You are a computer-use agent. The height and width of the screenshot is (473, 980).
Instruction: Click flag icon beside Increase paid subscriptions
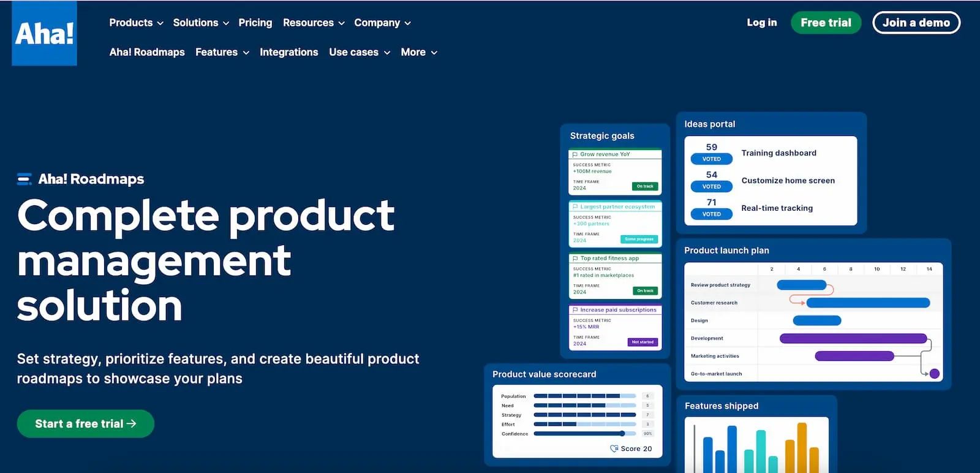point(575,310)
